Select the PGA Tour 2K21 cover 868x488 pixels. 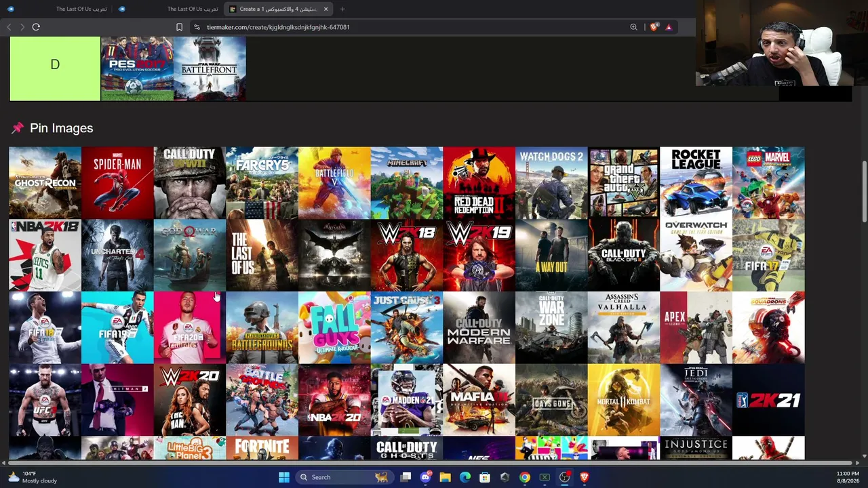click(768, 400)
